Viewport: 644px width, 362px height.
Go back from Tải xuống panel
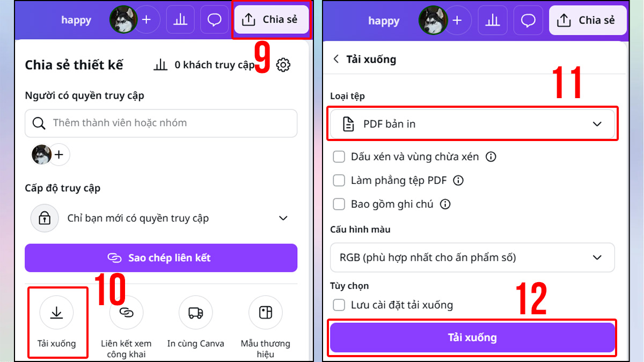point(336,59)
